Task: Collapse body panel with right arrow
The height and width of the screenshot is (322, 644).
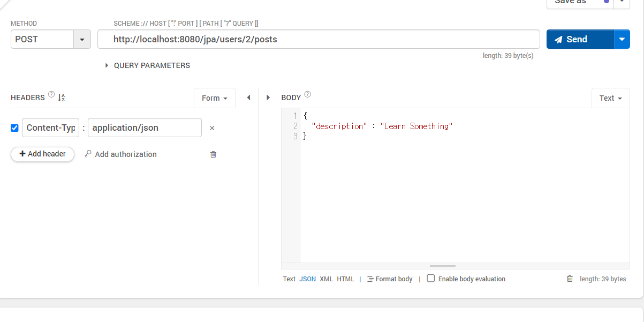Action: pos(268,98)
